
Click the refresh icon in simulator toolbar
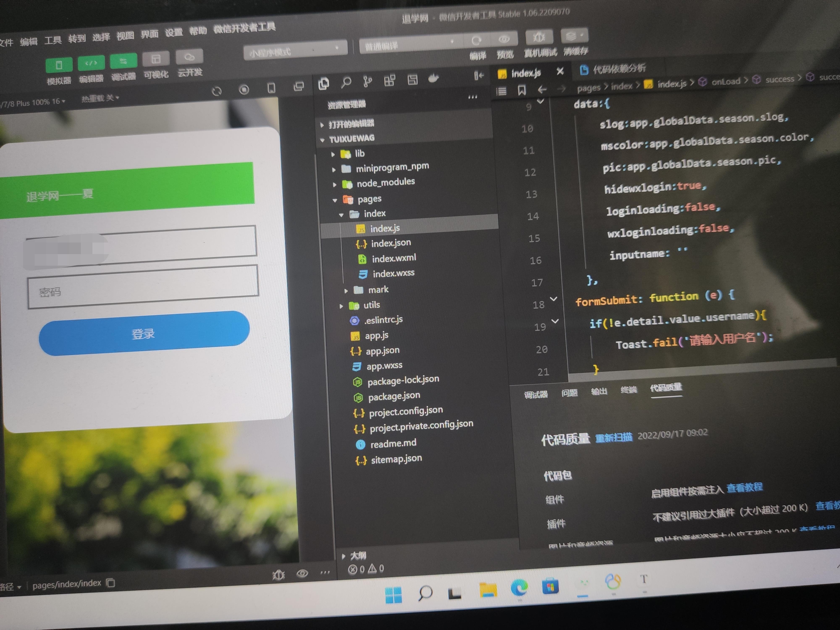click(x=217, y=92)
